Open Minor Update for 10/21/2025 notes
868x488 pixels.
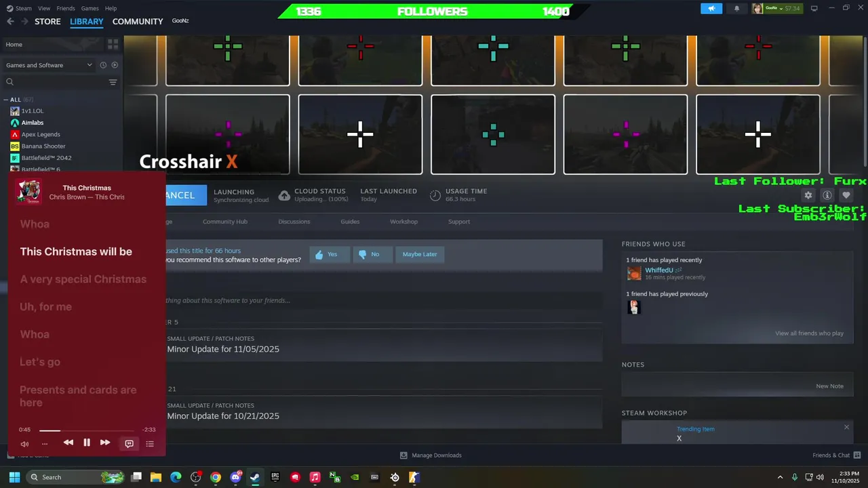223,416
